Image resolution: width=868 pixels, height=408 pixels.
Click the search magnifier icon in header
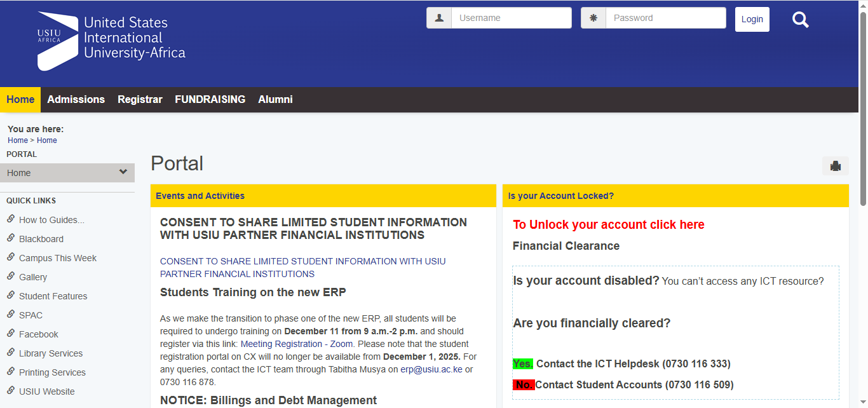click(801, 20)
